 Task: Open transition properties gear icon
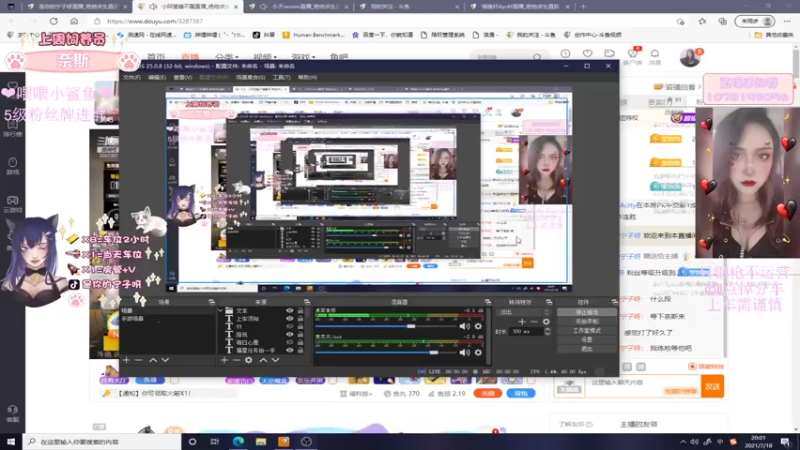(x=546, y=321)
